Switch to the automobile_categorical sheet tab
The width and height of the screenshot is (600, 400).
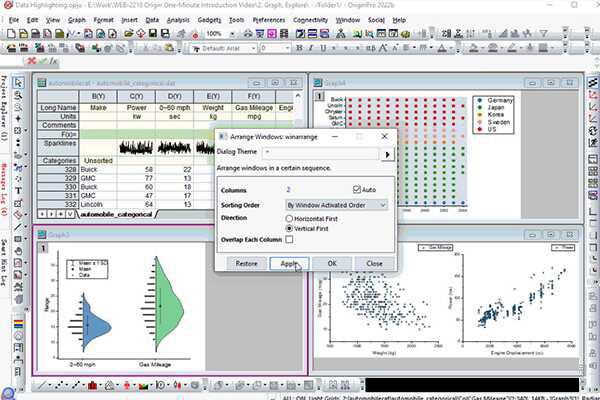click(128, 213)
